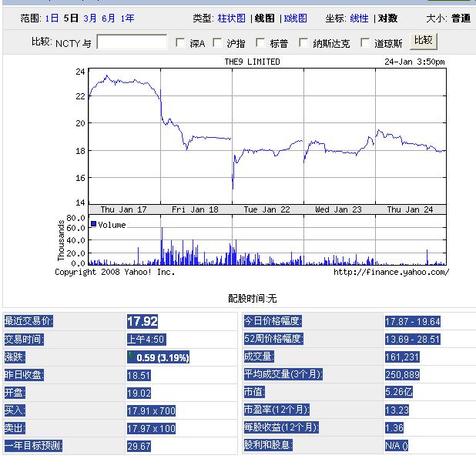Choose the 线图 chart type

click(x=264, y=18)
